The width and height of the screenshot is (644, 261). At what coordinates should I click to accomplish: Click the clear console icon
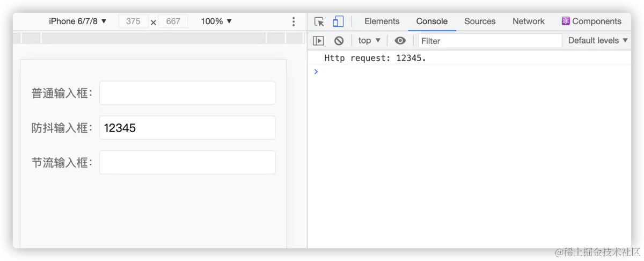coord(339,40)
